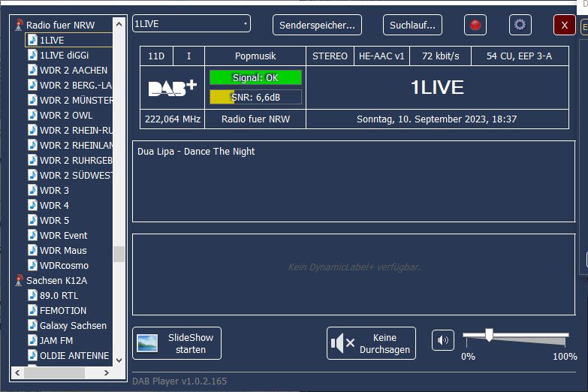The height and width of the screenshot is (392, 588).
Task: Click the STEREO cell
Action: [x=330, y=56]
